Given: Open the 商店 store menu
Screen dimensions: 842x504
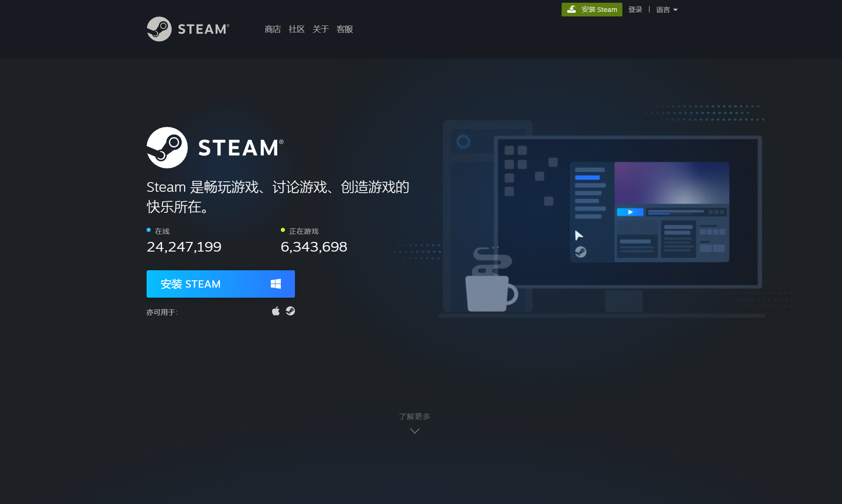Looking at the screenshot, I should [273, 29].
